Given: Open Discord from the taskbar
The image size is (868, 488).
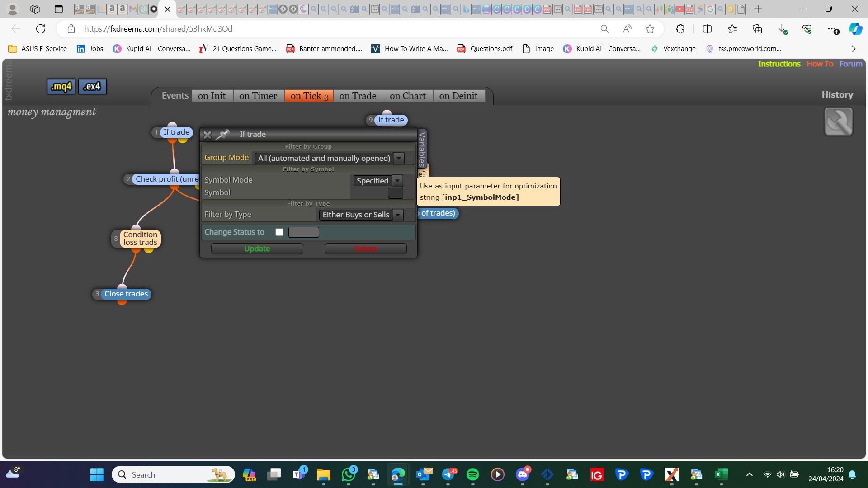Looking at the screenshot, I should point(523,474).
